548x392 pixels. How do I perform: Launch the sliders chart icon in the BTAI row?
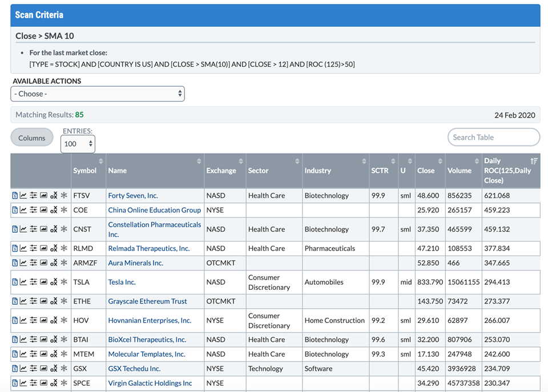click(x=33, y=340)
